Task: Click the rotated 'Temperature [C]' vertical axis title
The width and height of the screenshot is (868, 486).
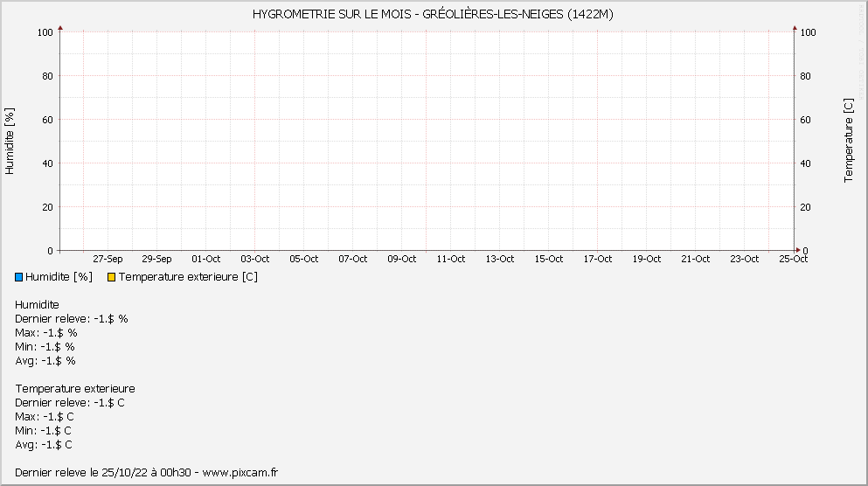Action: pos(848,141)
